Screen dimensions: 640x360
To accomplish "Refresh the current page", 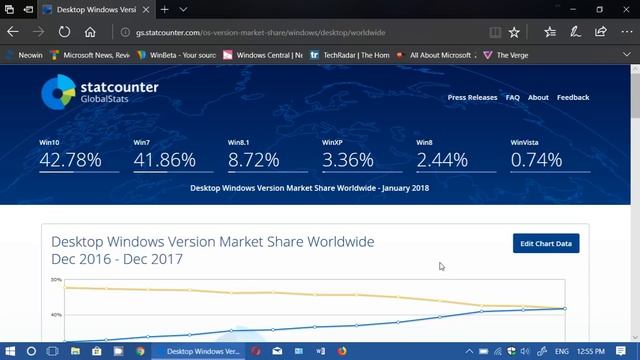I will coord(64,32).
